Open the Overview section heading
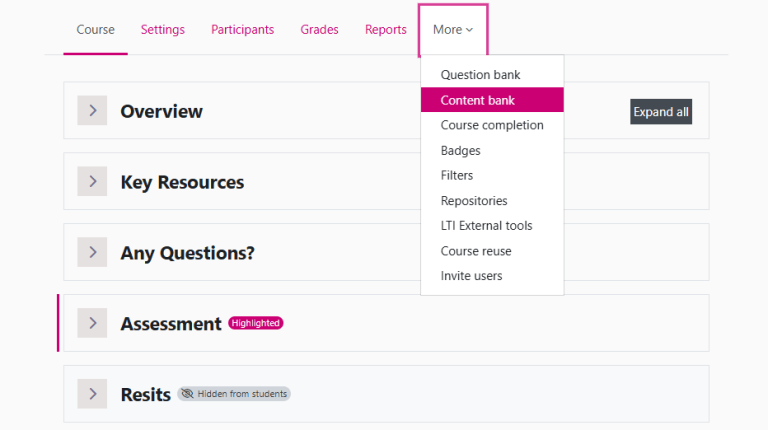 [162, 112]
